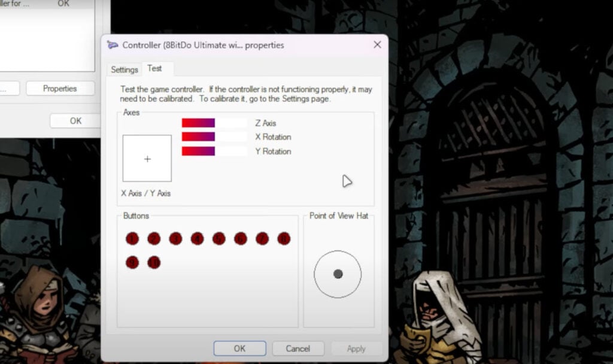Click the X Axis / Y Axis crosshair box
Screen dimensions: 613x364
pyautogui.click(x=147, y=159)
